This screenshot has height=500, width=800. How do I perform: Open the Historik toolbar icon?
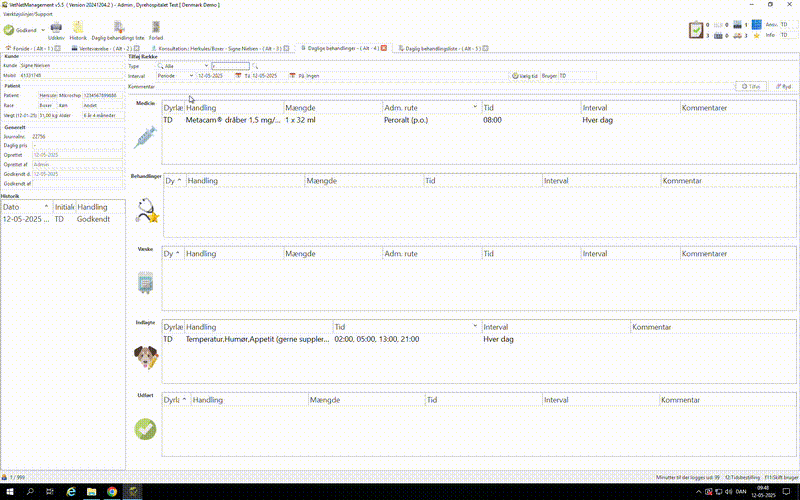[78, 31]
